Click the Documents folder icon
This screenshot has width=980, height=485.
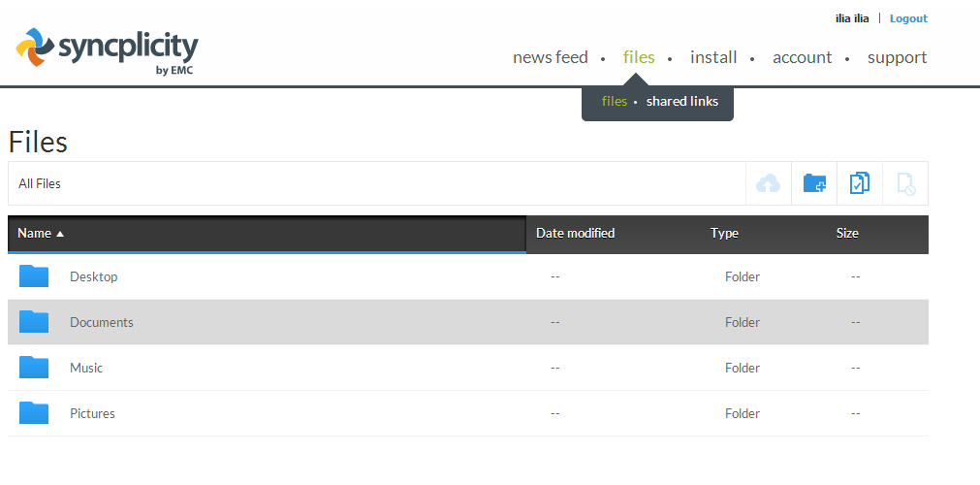tap(34, 322)
